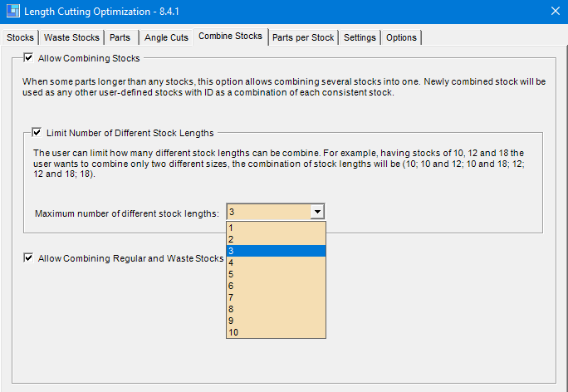This screenshot has height=392, width=568.
Task: Choose 7 from the dropdown options
Action: pos(276,297)
